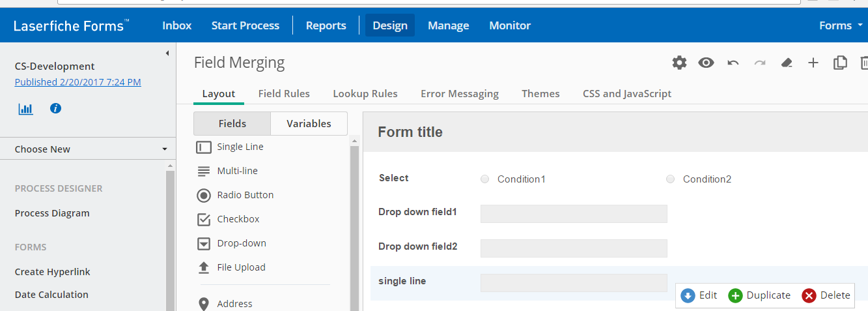Select the Condition2 radio button

670,179
